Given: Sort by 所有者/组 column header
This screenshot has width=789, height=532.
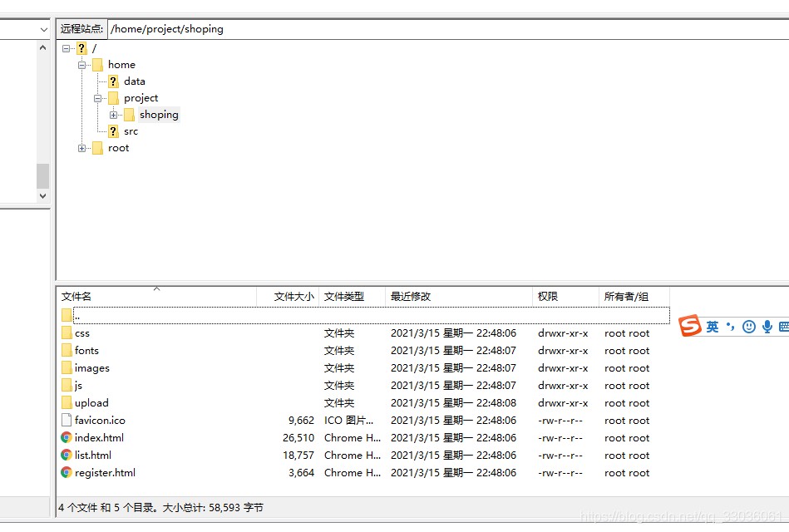Looking at the screenshot, I should click(x=634, y=297).
